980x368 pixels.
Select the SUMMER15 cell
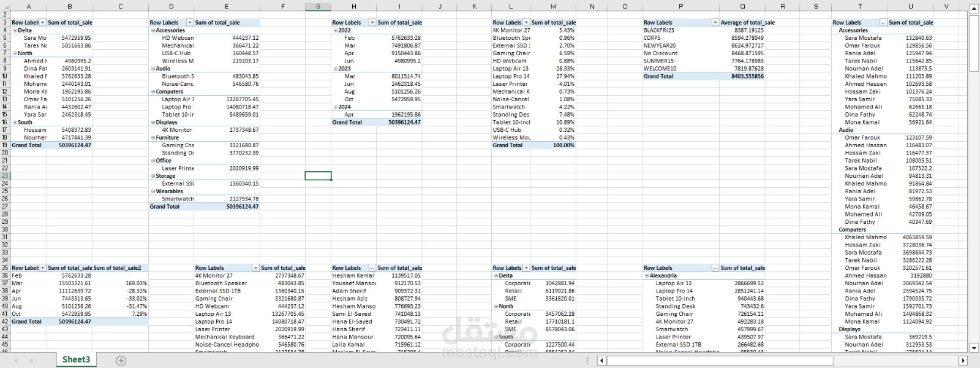click(681, 61)
